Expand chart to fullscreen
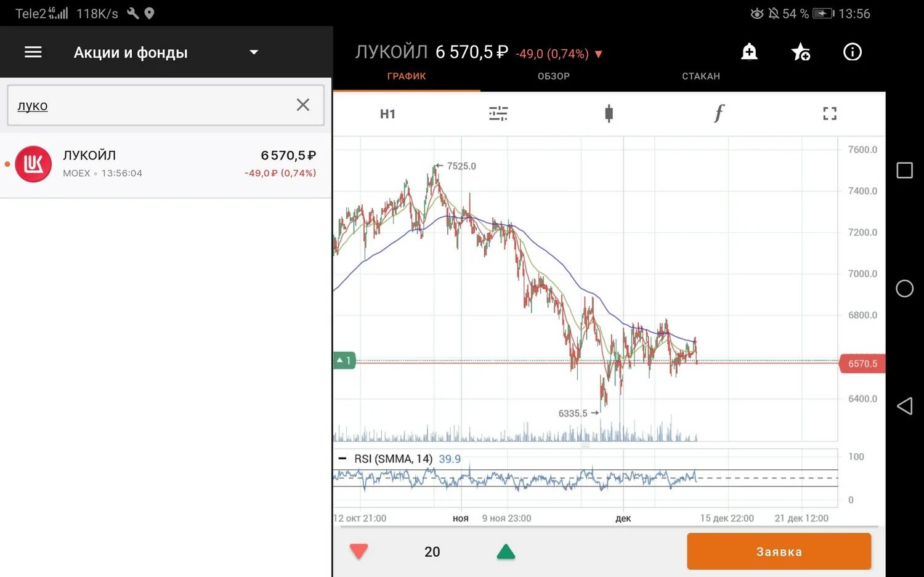Image resolution: width=924 pixels, height=577 pixels. tap(830, 113)
